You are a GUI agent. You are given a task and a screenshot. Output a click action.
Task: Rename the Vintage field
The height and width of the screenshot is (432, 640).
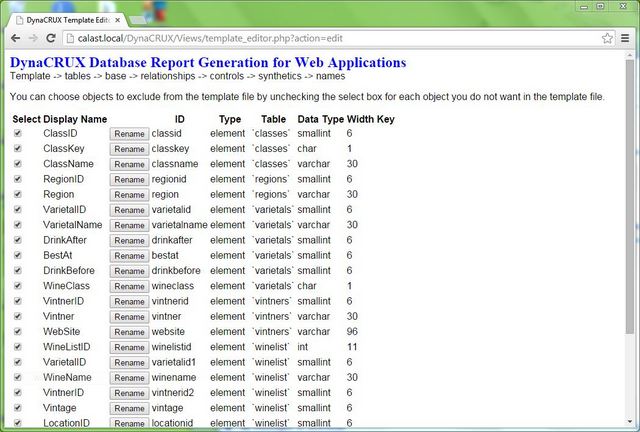pyautogui.click(x=129, y=408)
